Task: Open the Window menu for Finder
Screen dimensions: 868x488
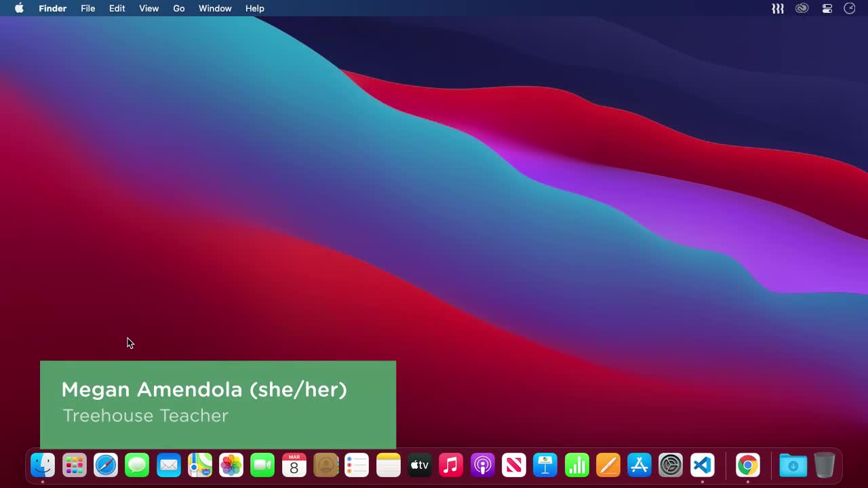Action: pyautogui.click(x=215, y=8)
